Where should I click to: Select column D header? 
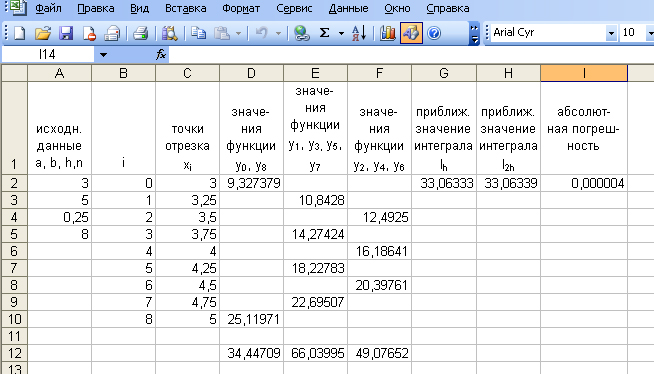tap(251, 73)
